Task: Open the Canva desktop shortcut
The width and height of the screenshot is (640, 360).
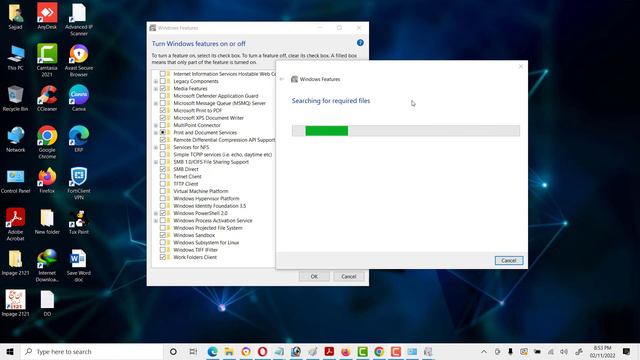Action: pyautogui.click(x=79, y=98)
